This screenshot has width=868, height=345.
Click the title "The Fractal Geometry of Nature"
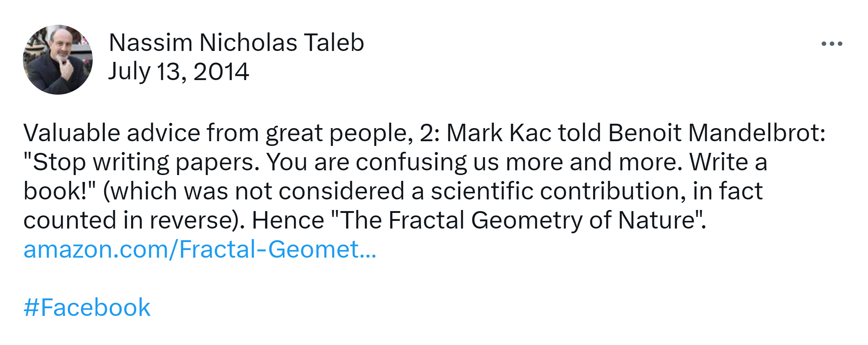[x=518, y=221]
